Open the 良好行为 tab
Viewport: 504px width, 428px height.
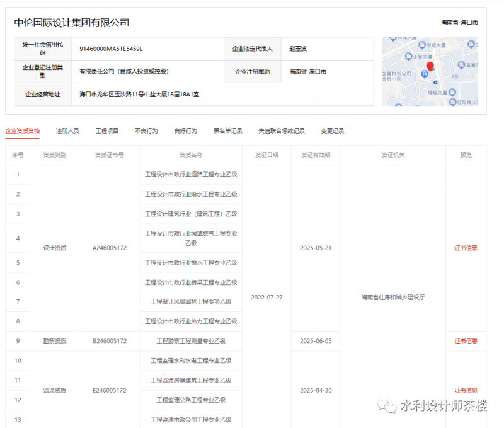185,131
